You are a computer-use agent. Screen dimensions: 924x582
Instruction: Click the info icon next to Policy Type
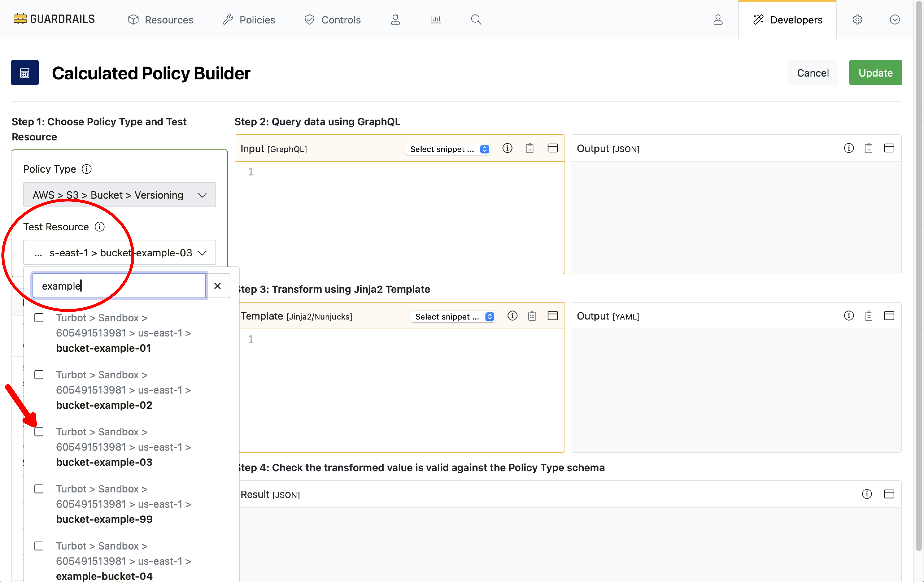[x=87, y=169]
